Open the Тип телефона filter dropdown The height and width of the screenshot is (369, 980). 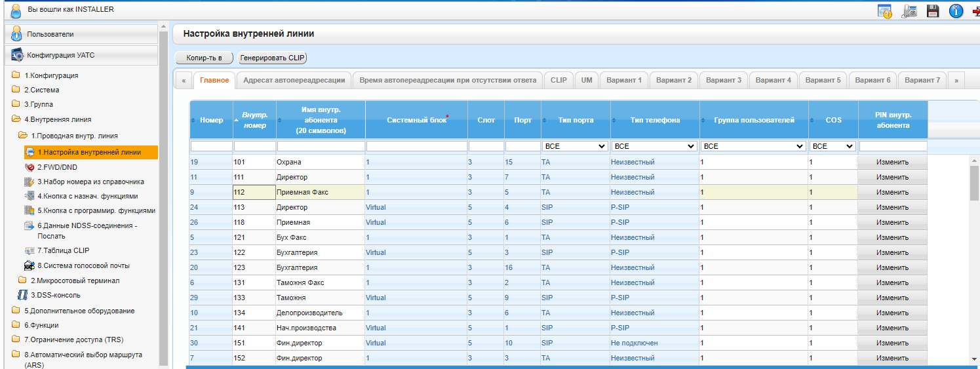(654, 146)
